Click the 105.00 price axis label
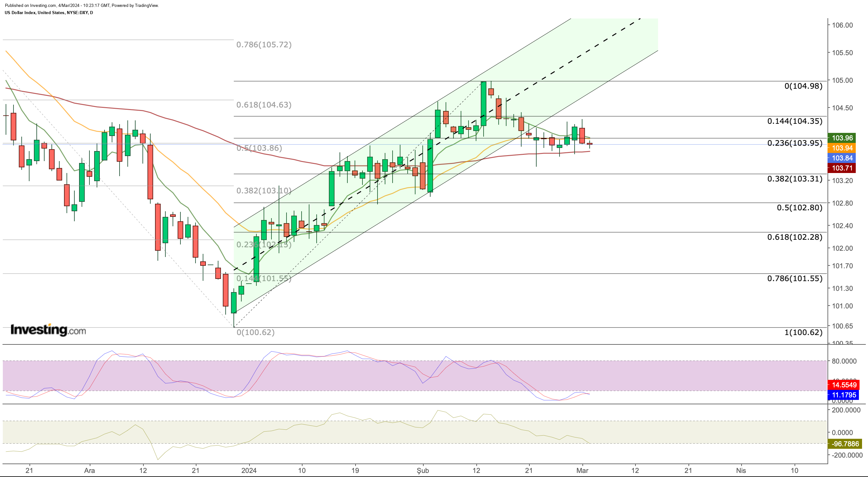Screen dimensions: 868x477 pyautogui.click(x=842, y=81)
